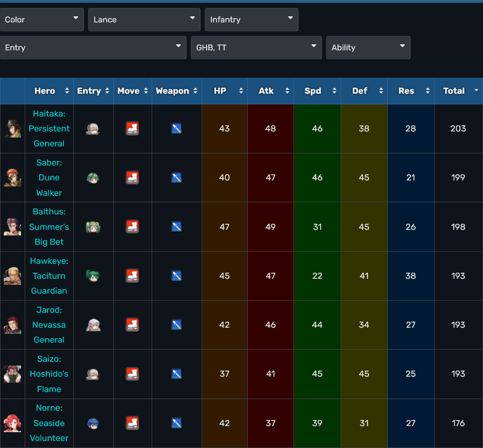Click Saber's total value 199

pos(458,178)
